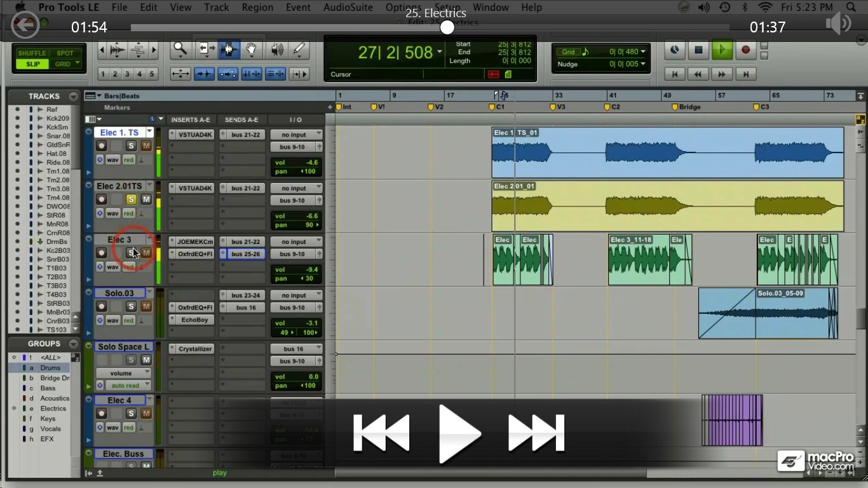Recall zoom preset 3
The height and width of the screenshot is (488, 868).
point(127,74)
